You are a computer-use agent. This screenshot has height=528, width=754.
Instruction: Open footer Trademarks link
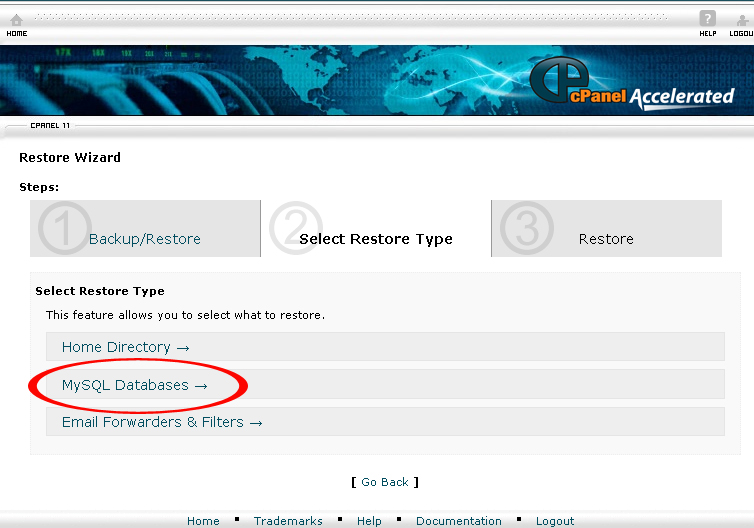click(288, 521)
